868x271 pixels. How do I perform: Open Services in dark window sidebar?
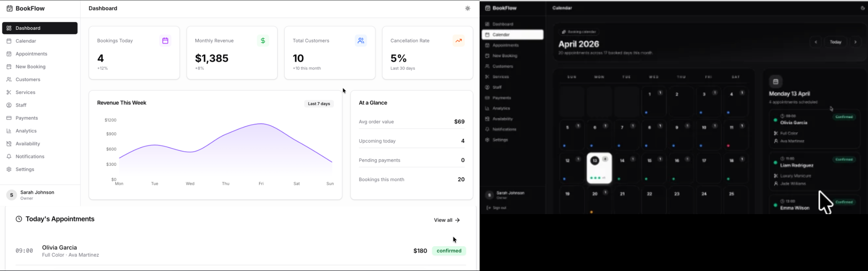pyautogui.click(x=513, y=77)
